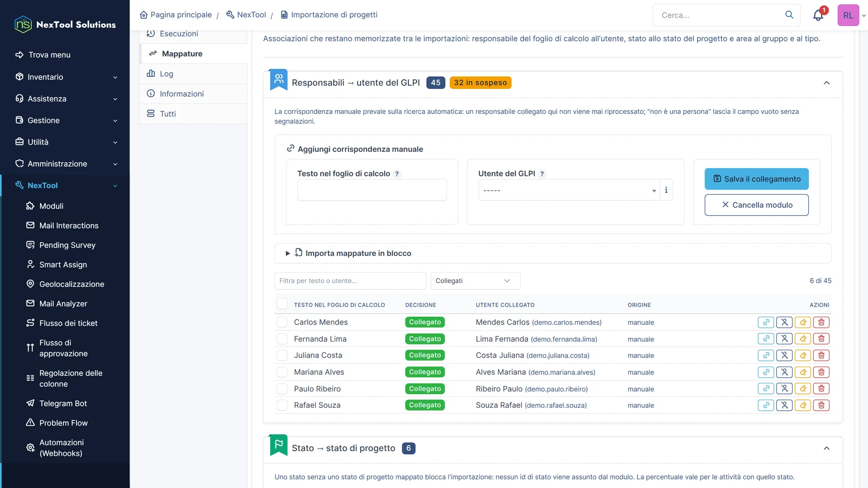
Task: Check the Fernanda Lima row checkbox
Action: (x=282, y=339)
